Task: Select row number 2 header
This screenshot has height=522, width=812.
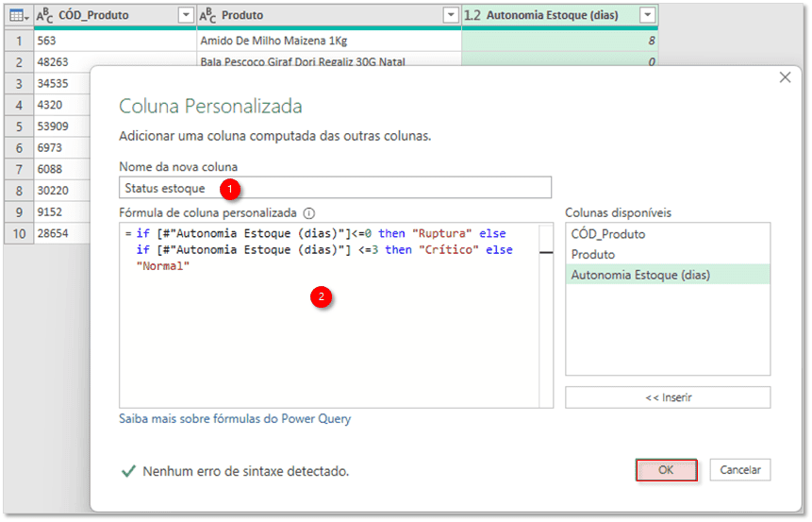Action: [x=19, y=62]
